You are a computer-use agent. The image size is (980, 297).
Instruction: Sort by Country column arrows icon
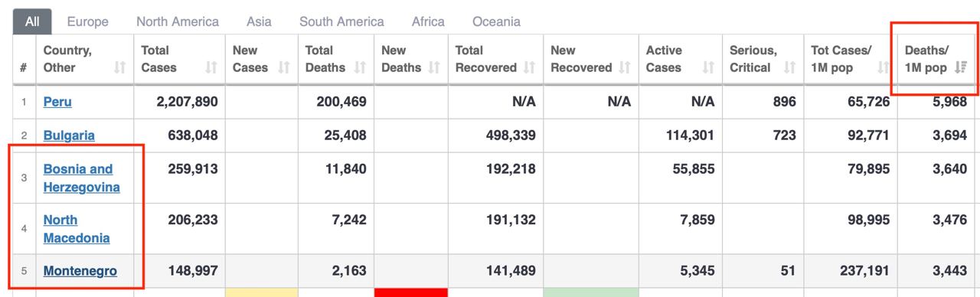119,68
